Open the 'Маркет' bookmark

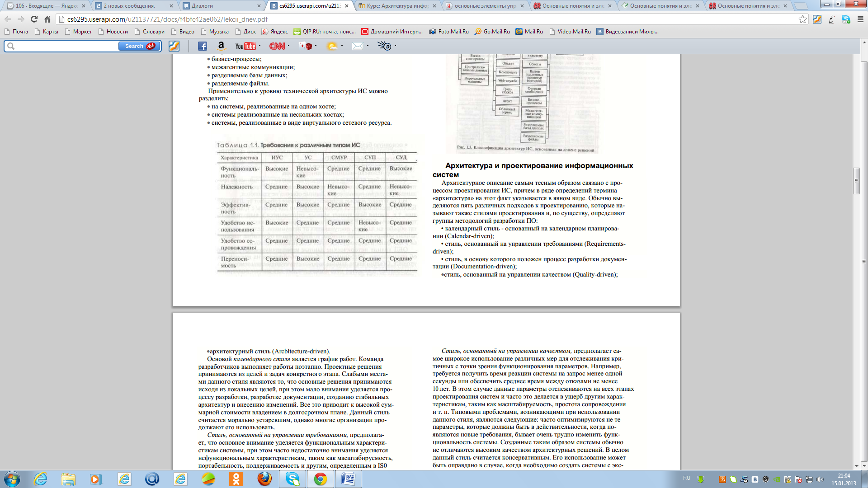click(x=78, y=32)
